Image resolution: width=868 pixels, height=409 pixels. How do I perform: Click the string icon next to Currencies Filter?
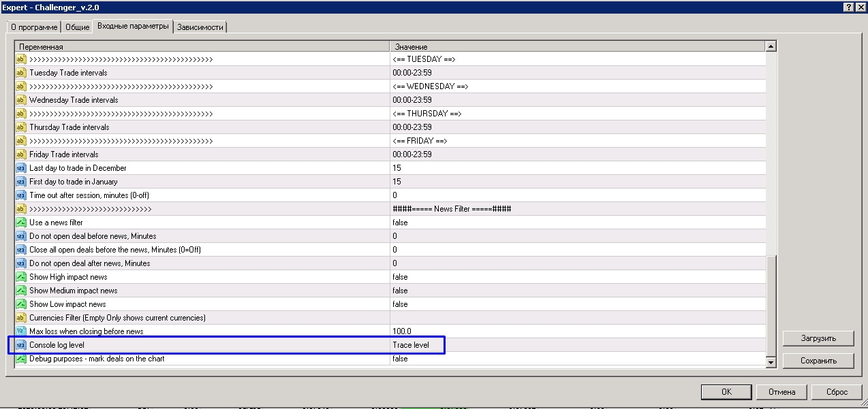[x=20, y=318]
